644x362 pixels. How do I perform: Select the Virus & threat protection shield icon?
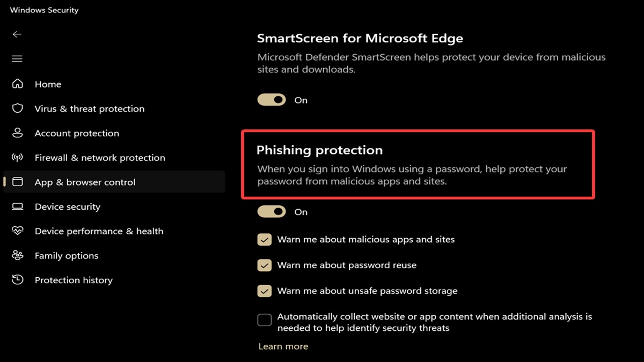(x=18, y=108)
